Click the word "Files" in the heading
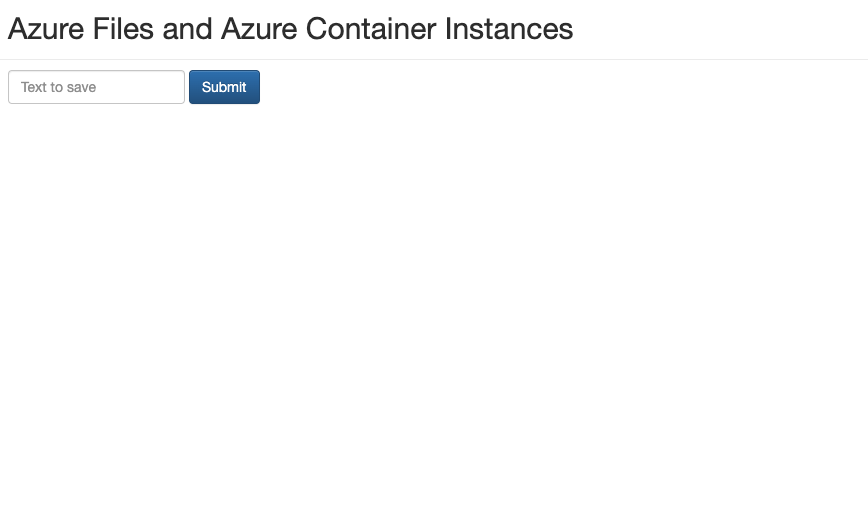This screenshot has width=868, height=524. pyautogui.click(x=123, y=29)
